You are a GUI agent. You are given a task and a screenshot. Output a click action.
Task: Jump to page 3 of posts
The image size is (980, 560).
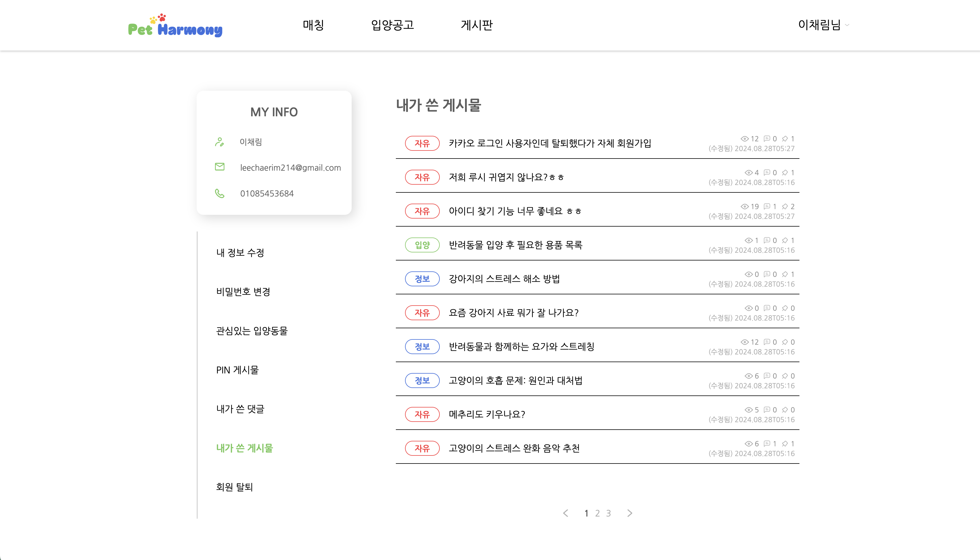(609, 513)
